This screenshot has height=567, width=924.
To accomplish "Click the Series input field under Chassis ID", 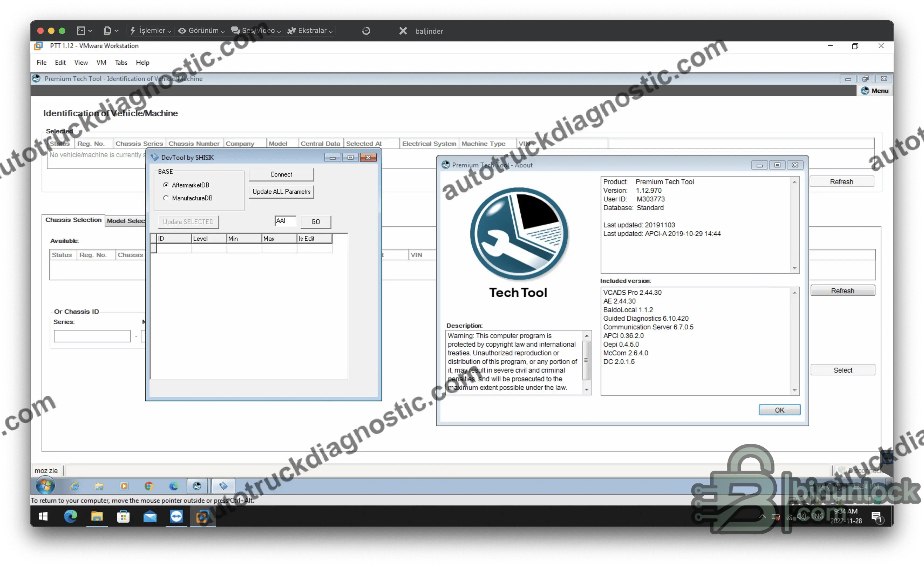I will [92, 336].
